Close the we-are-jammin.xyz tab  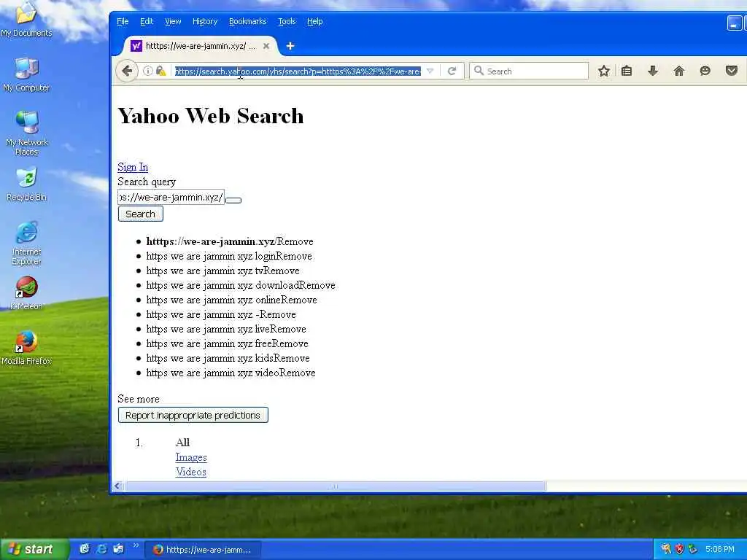point(266,46)
